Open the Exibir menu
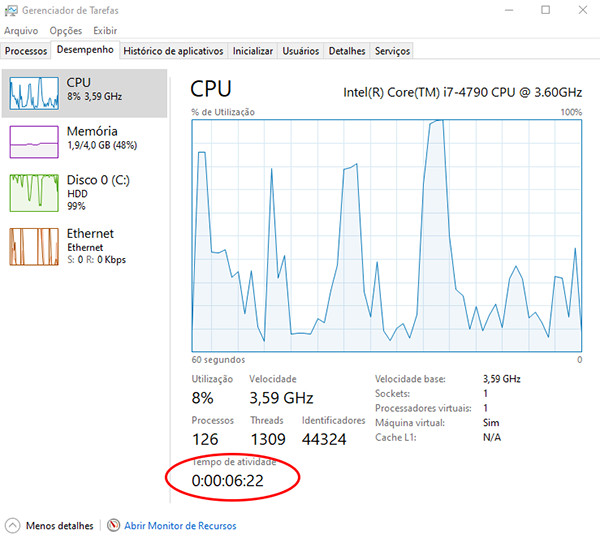 pos(104,31)
